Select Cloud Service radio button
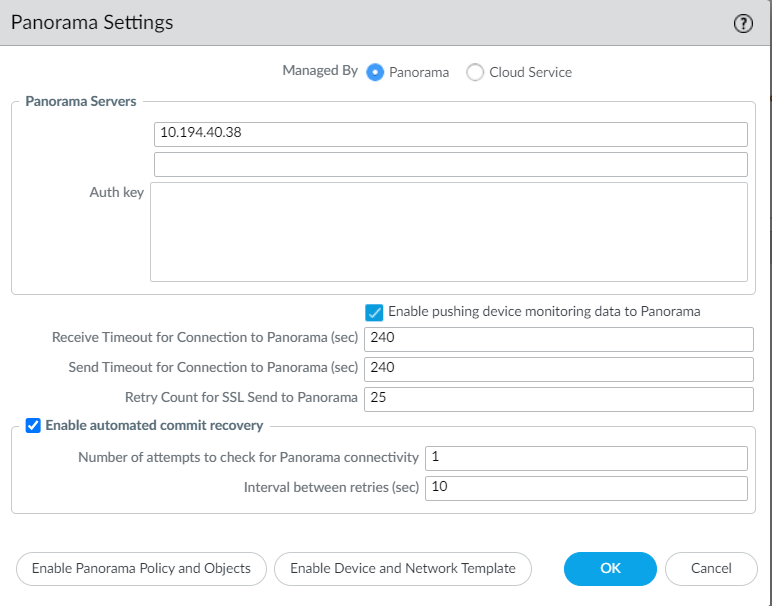772x606 pixels. [x=475, y=72]
